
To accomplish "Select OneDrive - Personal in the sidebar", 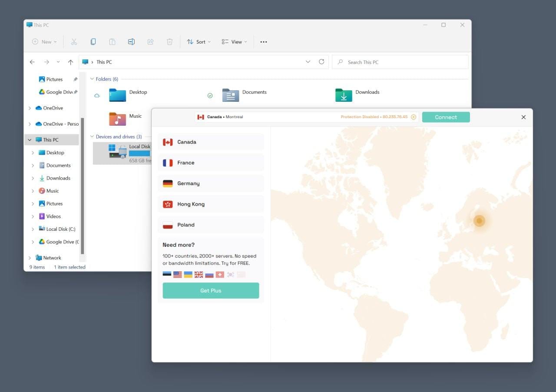I will pos(57,124).
